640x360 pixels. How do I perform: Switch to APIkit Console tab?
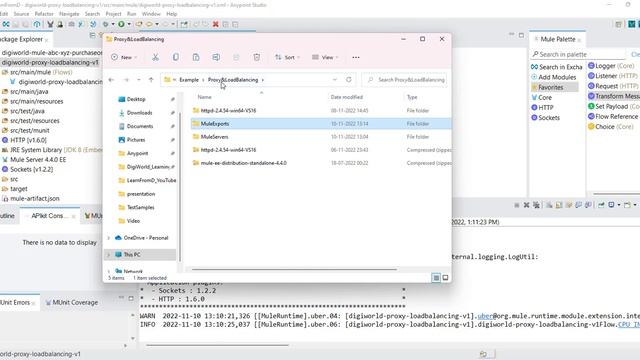click(x=50, y=216)
